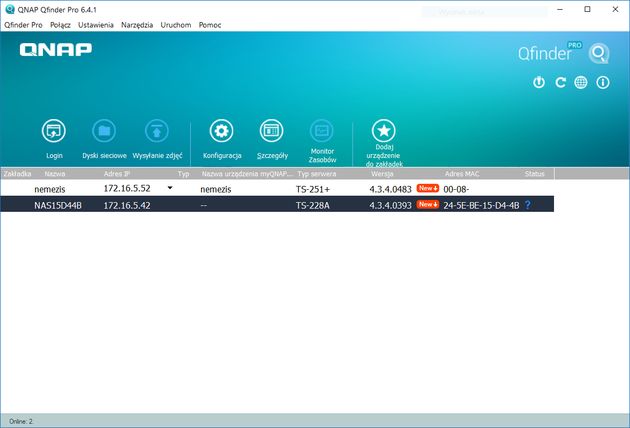
Task: Sort by Zakładka column header
Action: (17, 174)
